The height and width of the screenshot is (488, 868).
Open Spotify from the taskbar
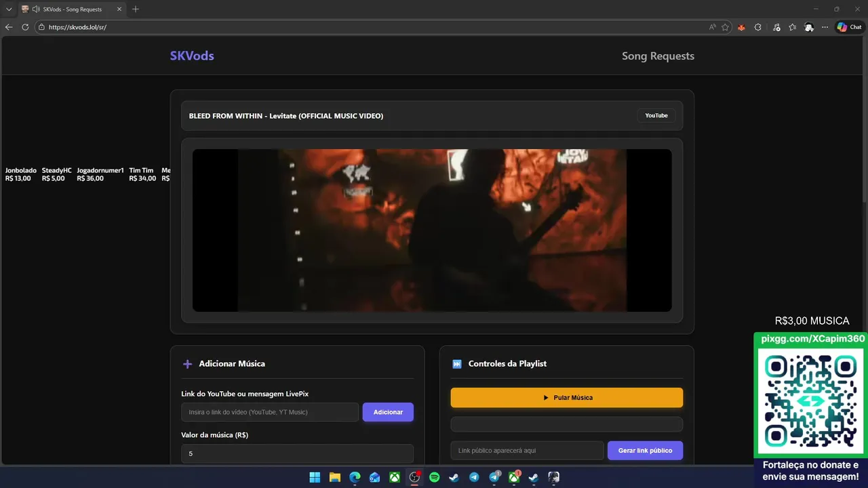pos(434,477)
